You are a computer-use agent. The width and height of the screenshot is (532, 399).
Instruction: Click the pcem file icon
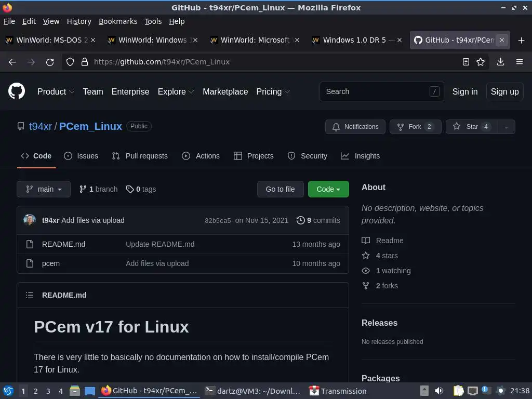coord(30,263)
